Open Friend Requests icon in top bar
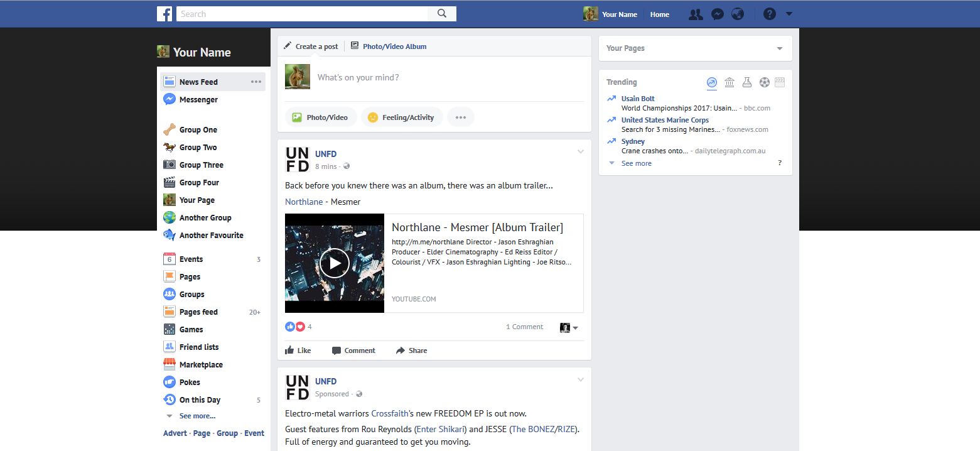 (696, 14)
